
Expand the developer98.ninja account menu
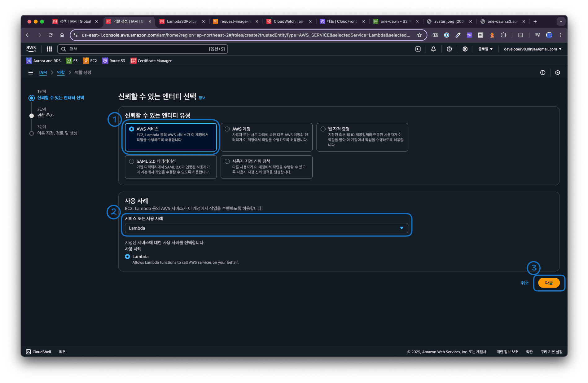click(x=533, y=49)
